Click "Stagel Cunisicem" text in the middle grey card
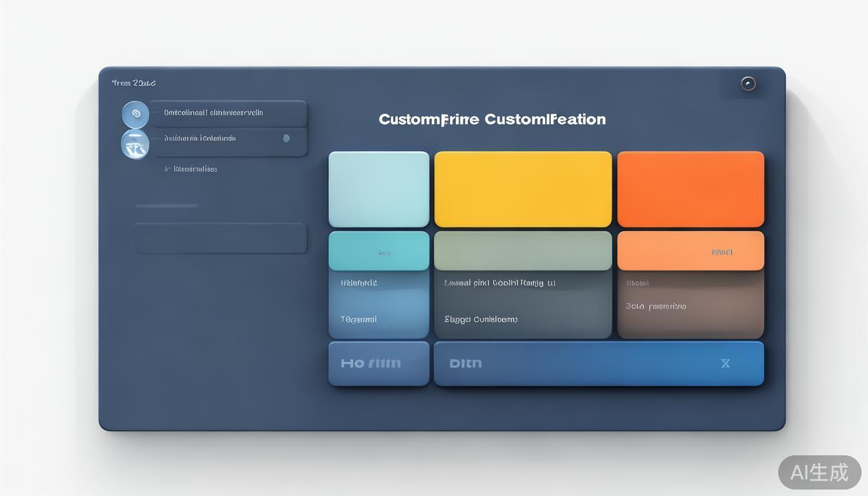 [x=480, y=319]
